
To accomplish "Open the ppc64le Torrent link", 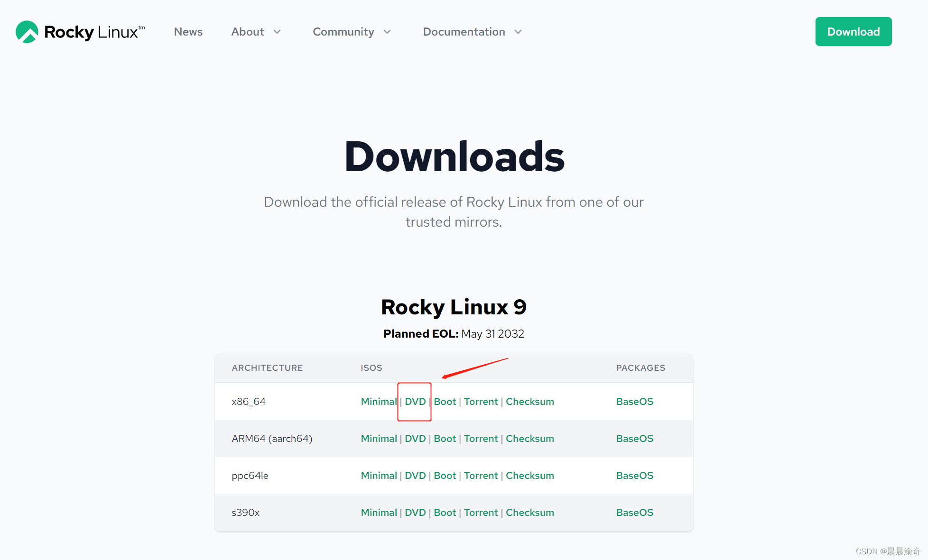I will [481, 476].
